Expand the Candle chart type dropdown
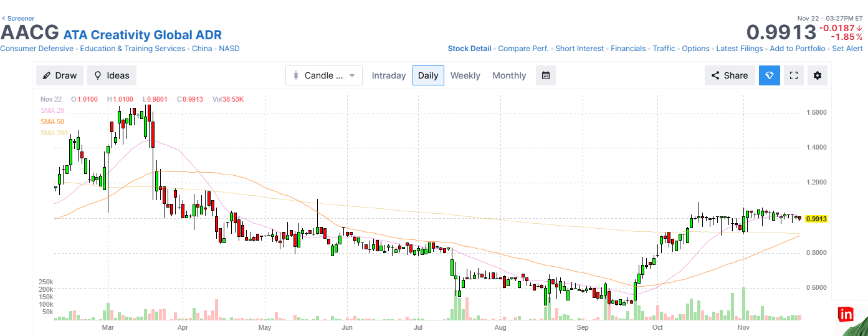 coord(324,75)
